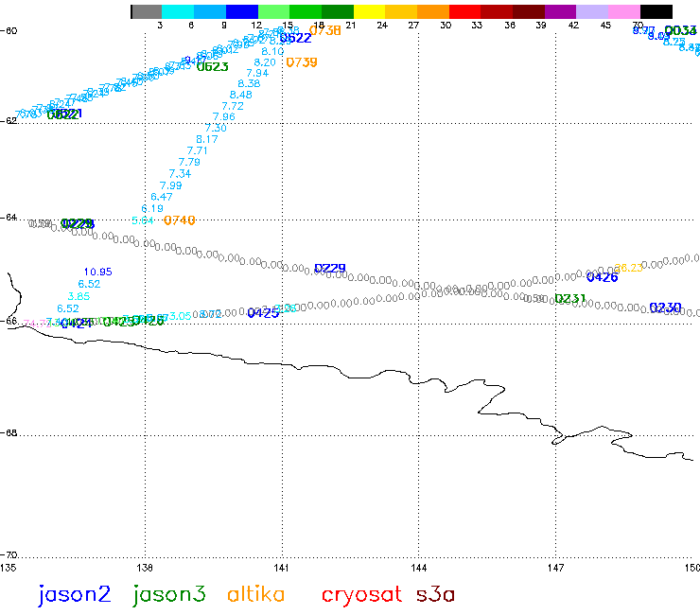Image resolution: width=700 pixels, height=615 pixels.
Task: Pick the pink 45-70 colorbar segment
Action: [x=624, y=11]
